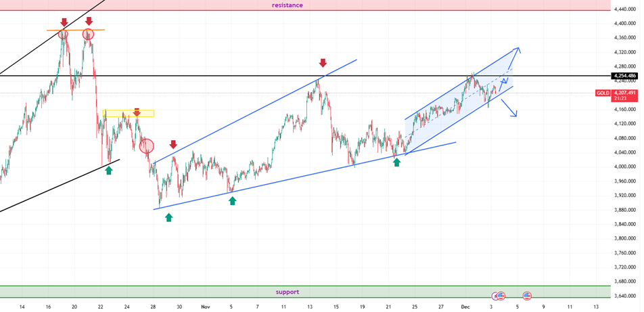
Task: Select the blue upward projection arrow head
Action: (517, 49)
